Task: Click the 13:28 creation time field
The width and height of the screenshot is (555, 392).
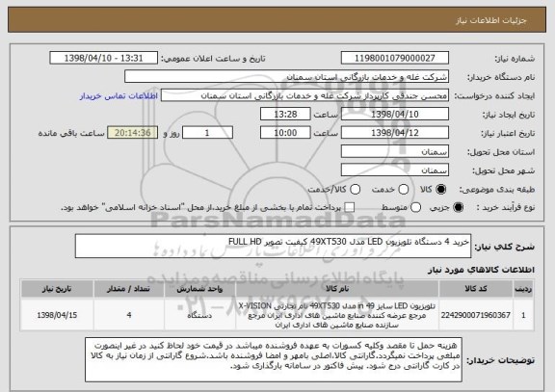Action: pyautogui.click(x=285, y=114)
